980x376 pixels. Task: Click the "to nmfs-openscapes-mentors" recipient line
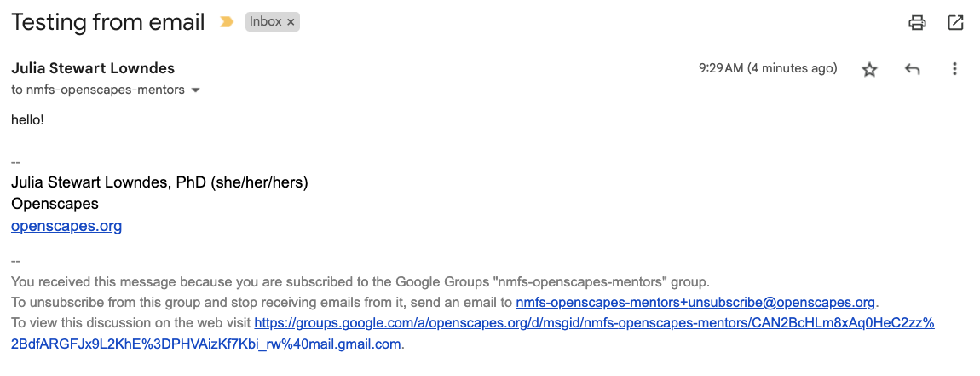(98, 90)
